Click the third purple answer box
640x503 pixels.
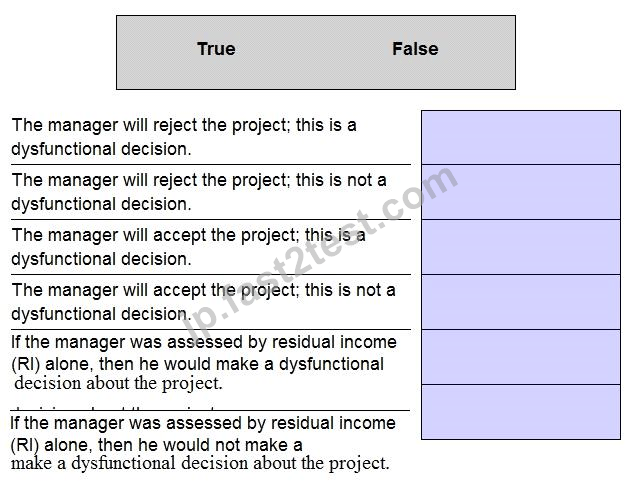[x=521, y=247]
